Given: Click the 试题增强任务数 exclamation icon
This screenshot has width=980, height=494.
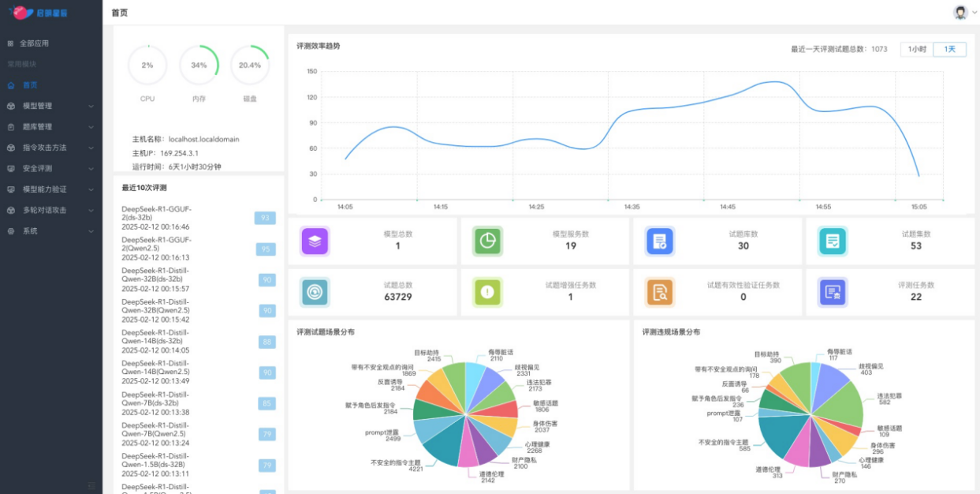Looking at the screenshot, I should coord(487,292).
